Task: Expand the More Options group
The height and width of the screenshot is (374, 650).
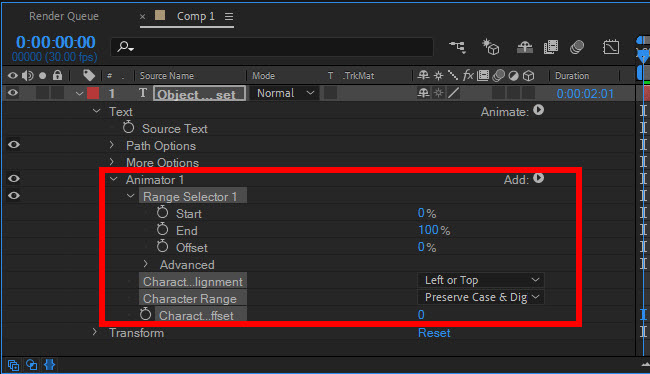Action: click(x=112, y=162)
